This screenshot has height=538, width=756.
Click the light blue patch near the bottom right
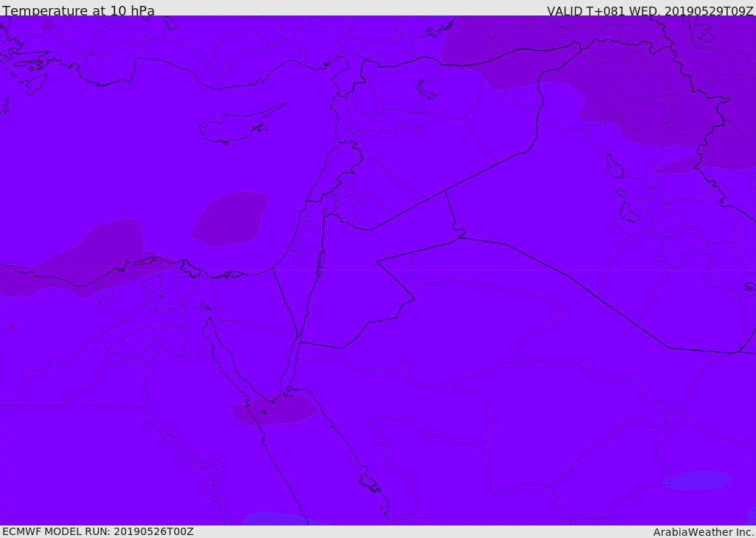697,480
